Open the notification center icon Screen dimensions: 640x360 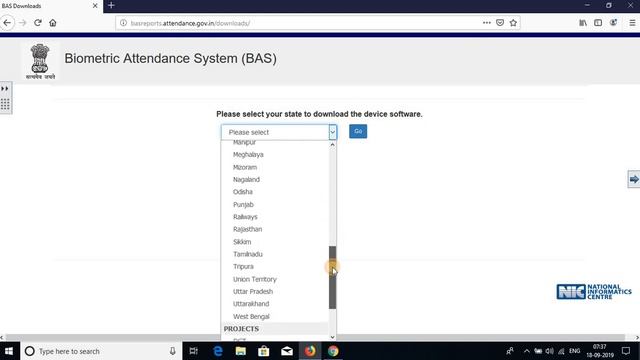(626, 351)
